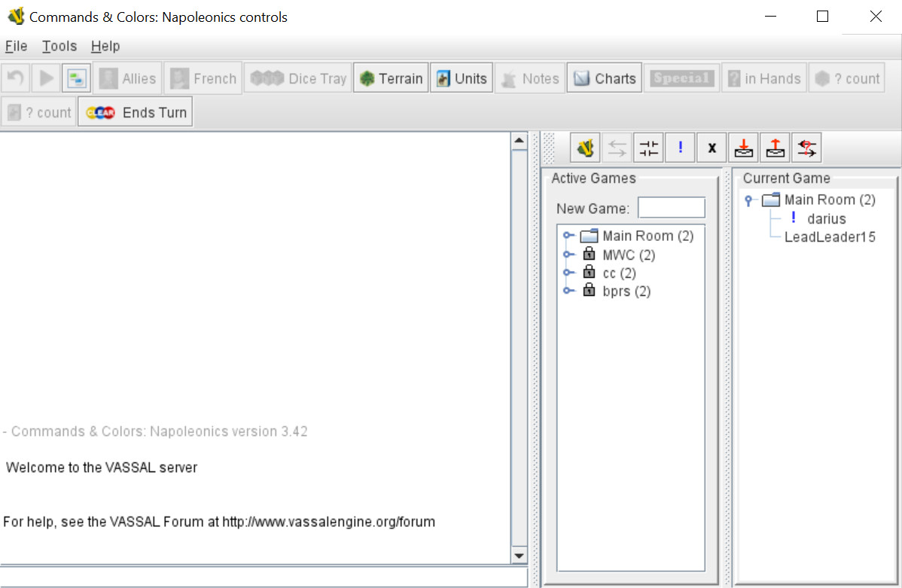Click the 'Welcome to the VASSAL server' text
The height and width of the screenshot is (588, 902).
coord(101,468)
